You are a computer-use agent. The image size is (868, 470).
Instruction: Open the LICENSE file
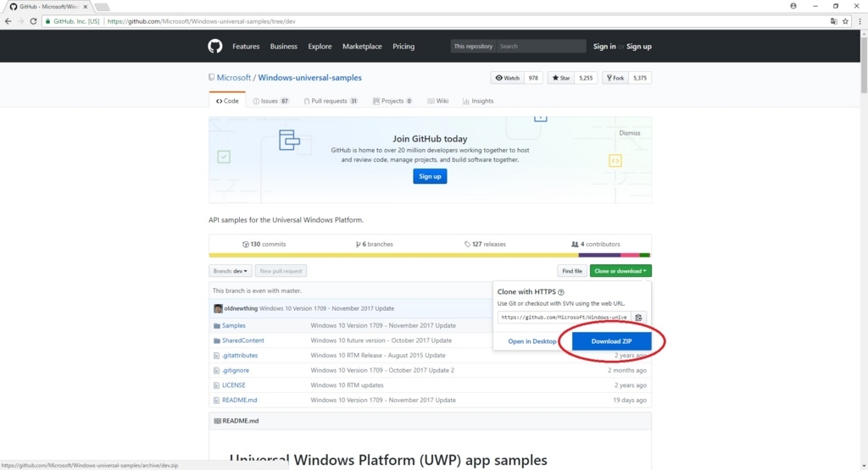click(234, 385)
